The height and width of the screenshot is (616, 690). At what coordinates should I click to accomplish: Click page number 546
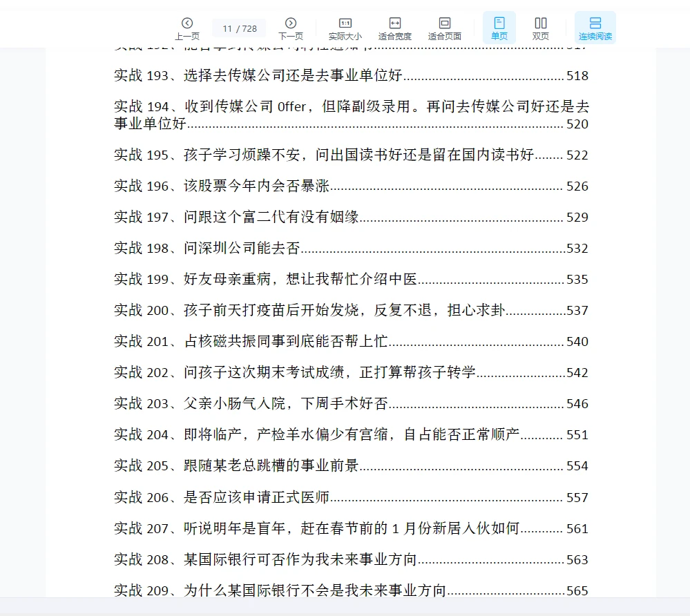pos(577,403)
